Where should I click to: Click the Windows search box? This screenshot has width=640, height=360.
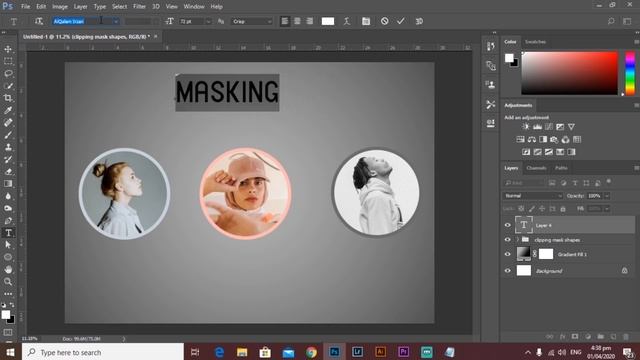coord(103,352)
